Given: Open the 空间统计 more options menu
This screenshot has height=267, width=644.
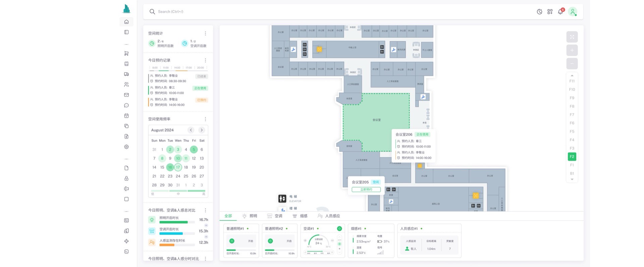Looking at the screenshot, I should pos(205,34).
